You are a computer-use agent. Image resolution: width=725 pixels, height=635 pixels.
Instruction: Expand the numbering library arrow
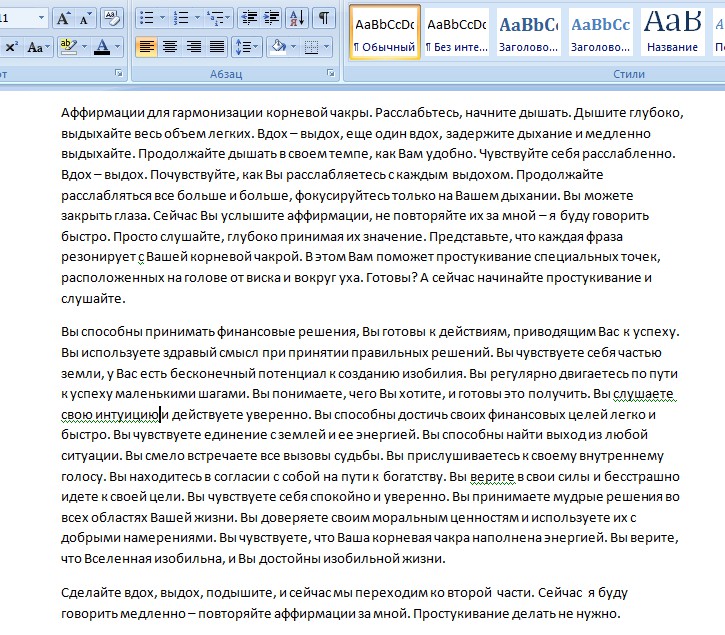(197, 18)
